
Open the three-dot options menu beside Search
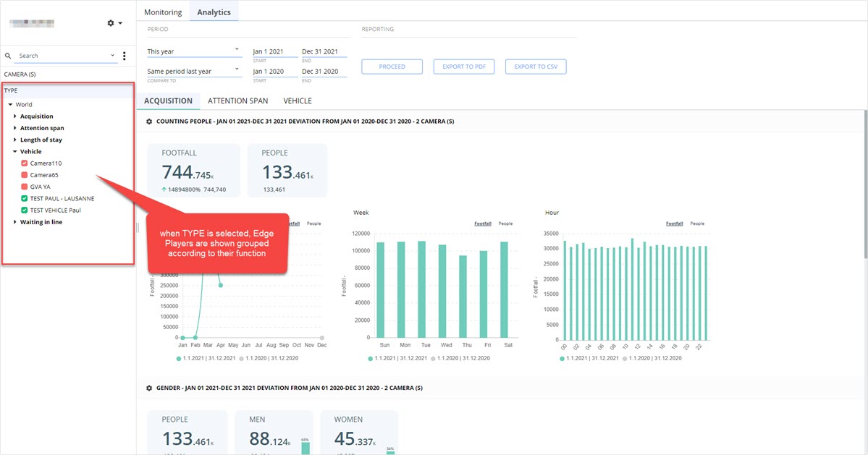[124, 56]
